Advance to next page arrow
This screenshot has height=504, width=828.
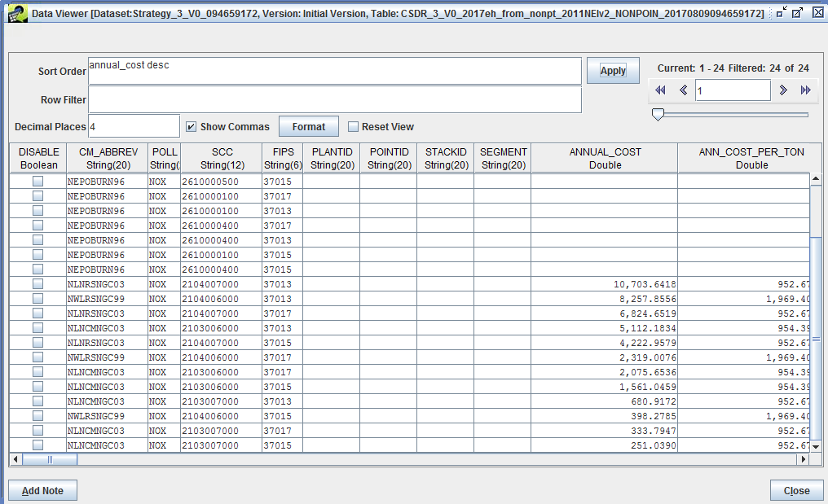pos(782,90)
